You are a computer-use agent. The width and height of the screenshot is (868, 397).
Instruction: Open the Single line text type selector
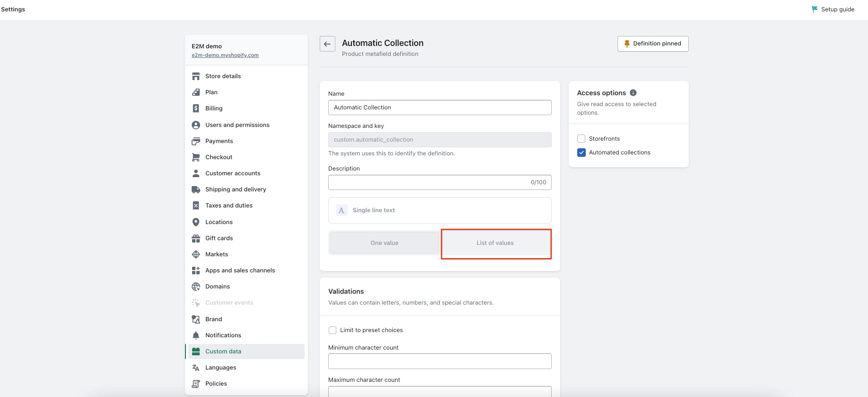pos(439,210)
